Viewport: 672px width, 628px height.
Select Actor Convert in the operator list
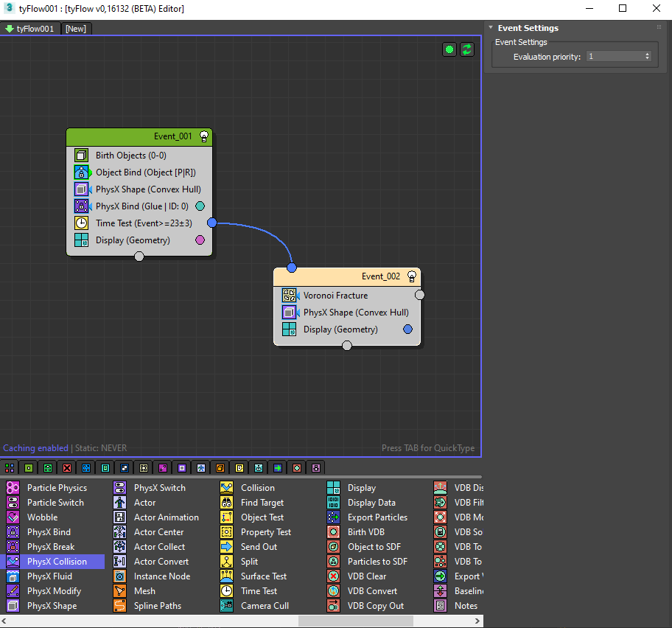click(161, 562)
